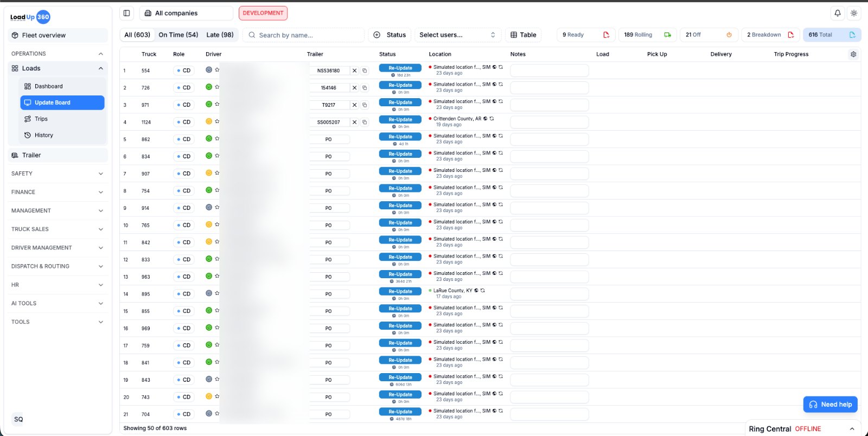Click green driver status icon for truck 971
Screen dimensions: 868x436
tap(209, 104)
